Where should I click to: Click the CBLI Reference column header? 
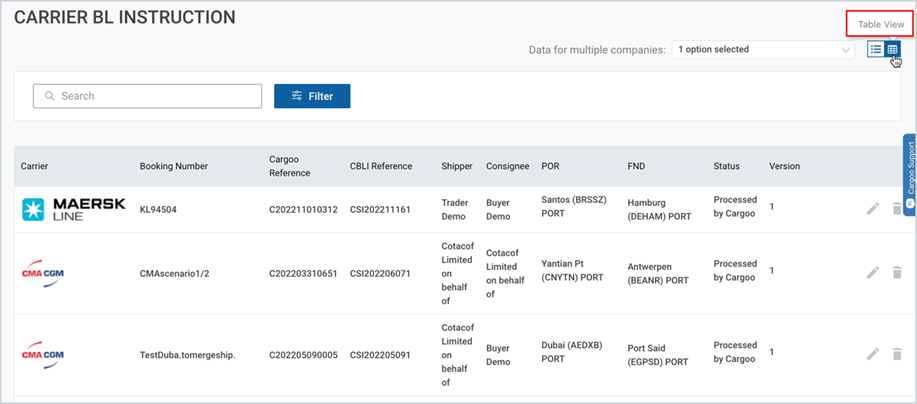coord(381,166)
